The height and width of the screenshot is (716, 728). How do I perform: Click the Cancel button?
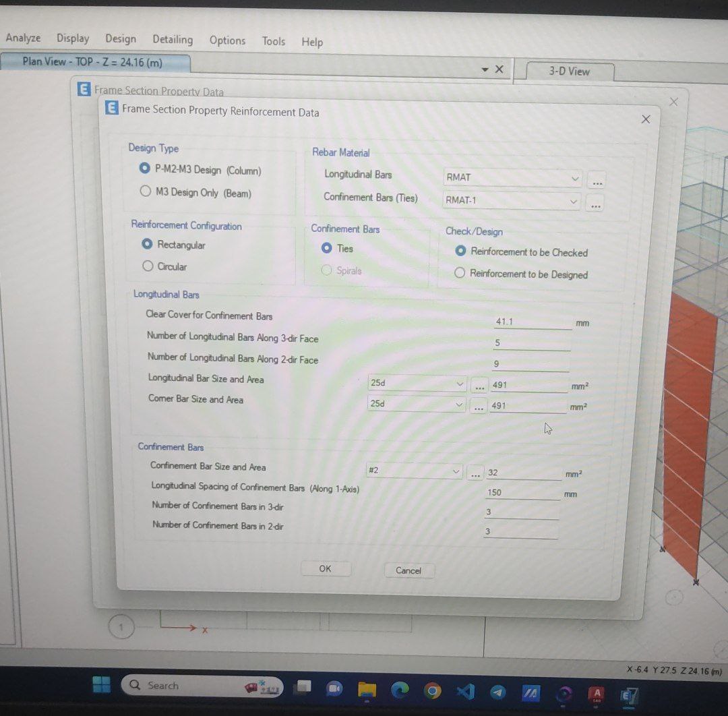[409, 570]
